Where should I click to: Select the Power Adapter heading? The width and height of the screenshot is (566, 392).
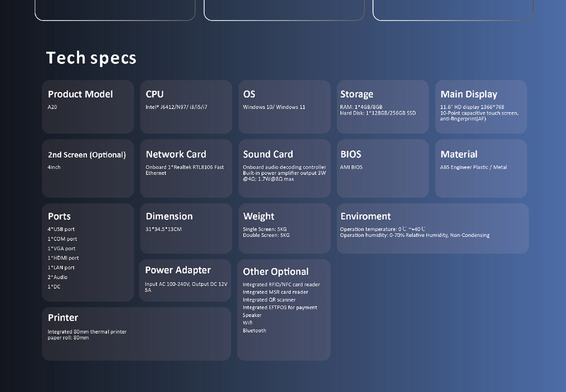click(178, 270)
